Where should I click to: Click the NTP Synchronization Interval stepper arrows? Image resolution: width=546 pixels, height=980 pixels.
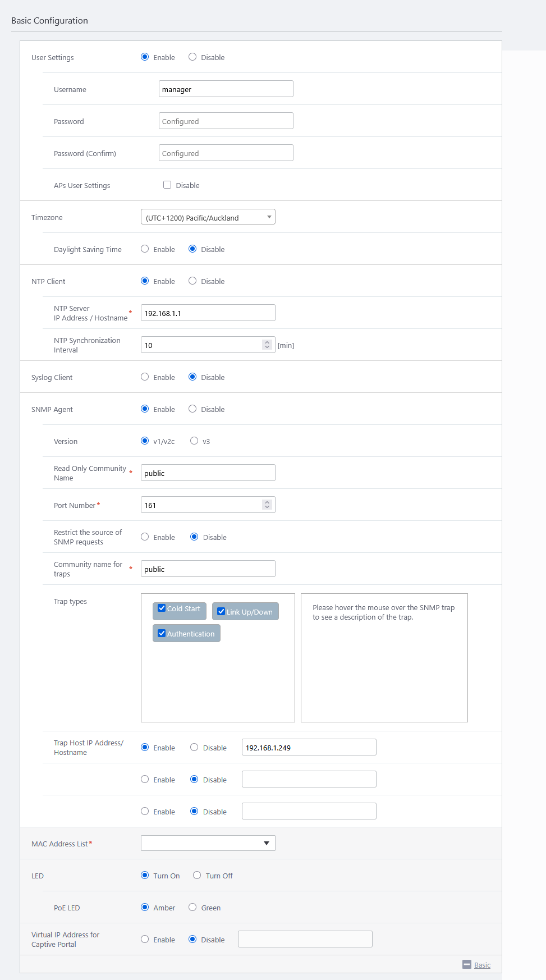(267, 345)
